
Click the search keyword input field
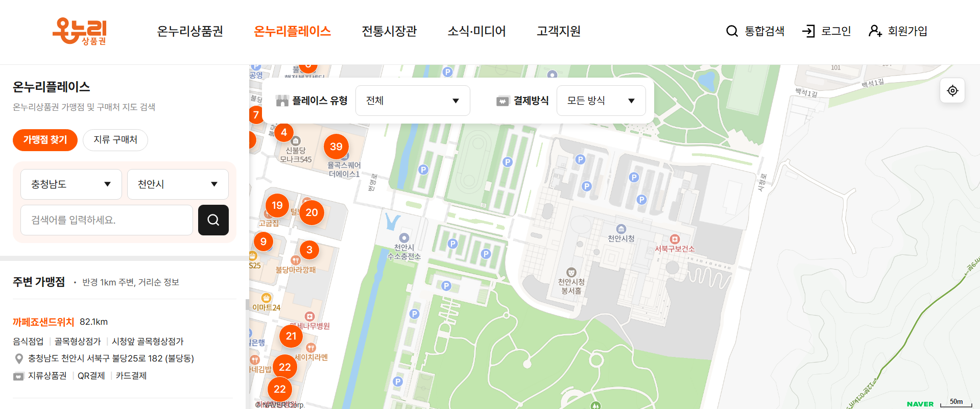[107, 220]
